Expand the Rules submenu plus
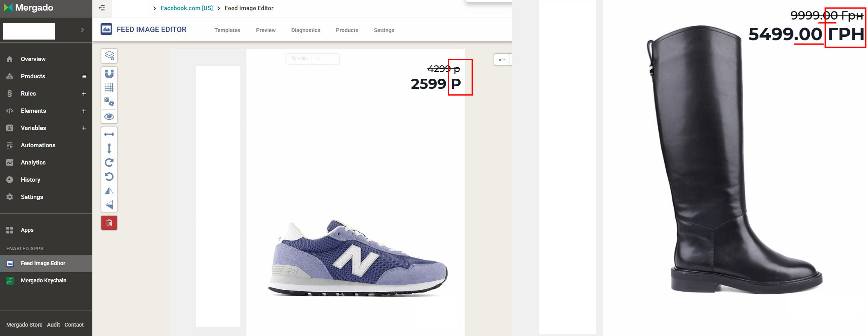The image size is (868, 336). pyautogui.click(x=83, y=94)
